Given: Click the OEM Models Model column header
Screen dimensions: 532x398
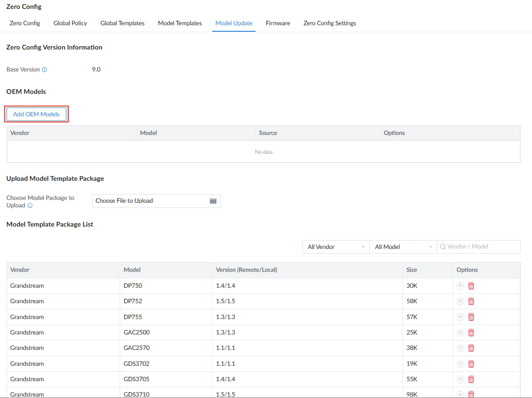Looking at the screenshot, I should [x=196, y=133].
